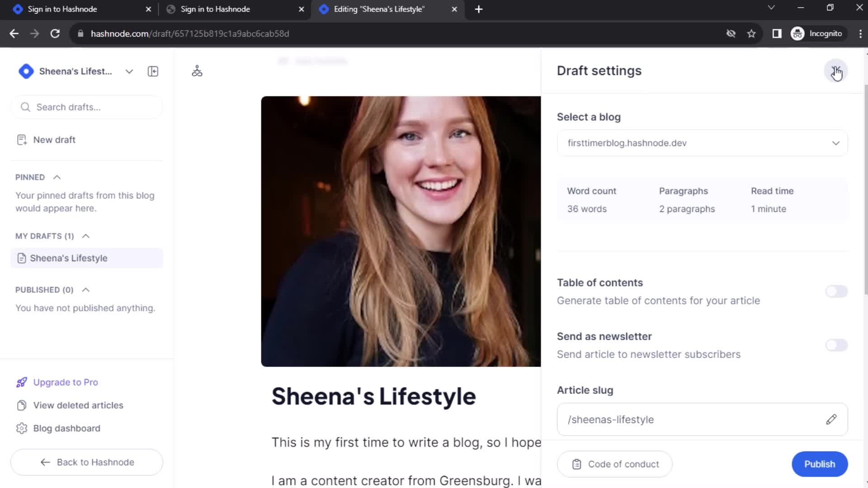
Task: Open the Hashnode AI assistant icon
Action: click(197, 71)
